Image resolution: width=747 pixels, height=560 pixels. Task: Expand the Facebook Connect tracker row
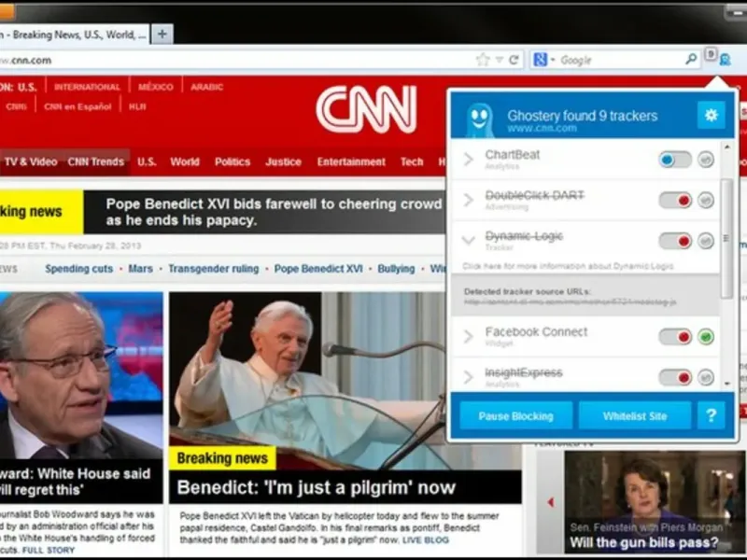(x=469, y=337)
